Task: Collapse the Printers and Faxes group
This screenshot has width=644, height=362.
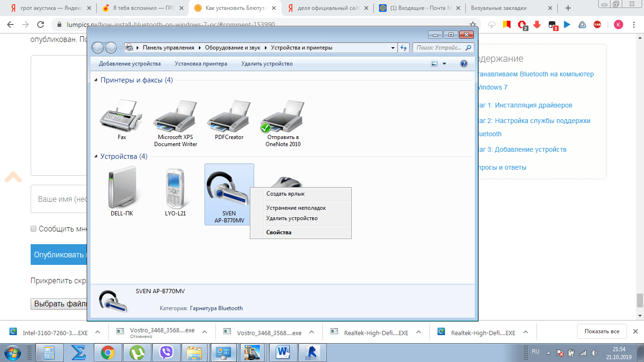Action: pyautogui.click(x=96, y=80)
